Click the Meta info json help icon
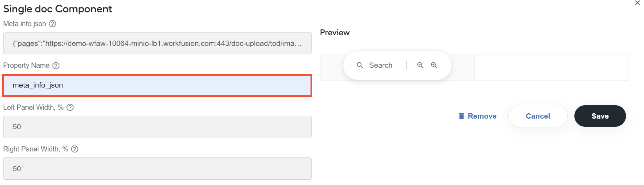644x185 pixels. pos(52,24)
